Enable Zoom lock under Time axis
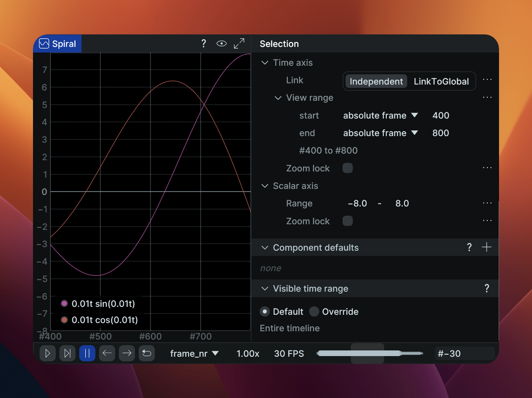This screenshot has height=398, width=532. (348, 168)
